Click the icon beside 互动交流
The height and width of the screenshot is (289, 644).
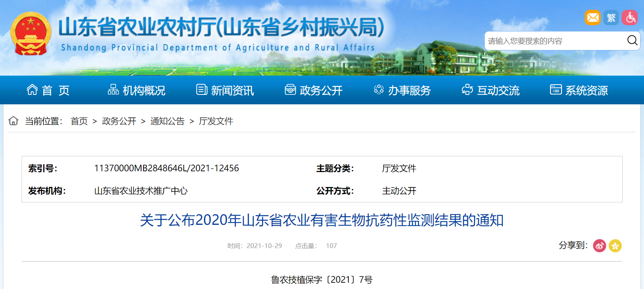click(x=467, y=90)
